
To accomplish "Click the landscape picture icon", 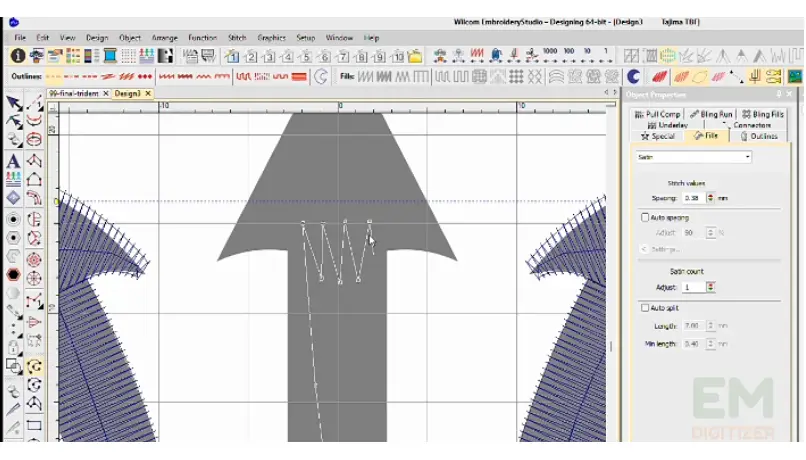I will (795, 77).
